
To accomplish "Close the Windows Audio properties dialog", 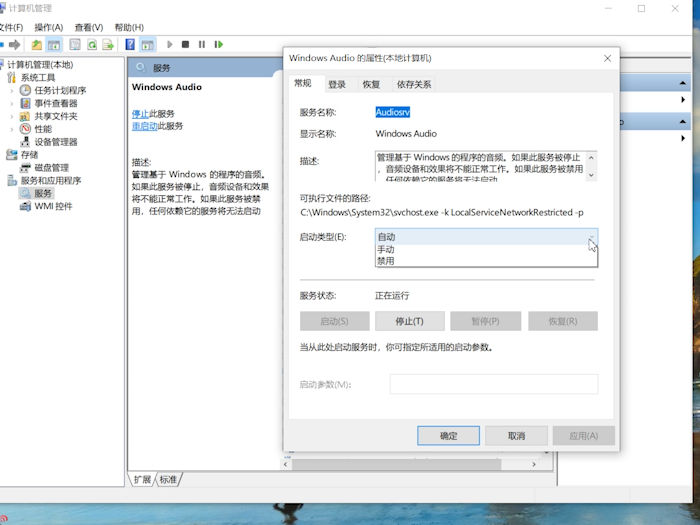I will (607, 58).
